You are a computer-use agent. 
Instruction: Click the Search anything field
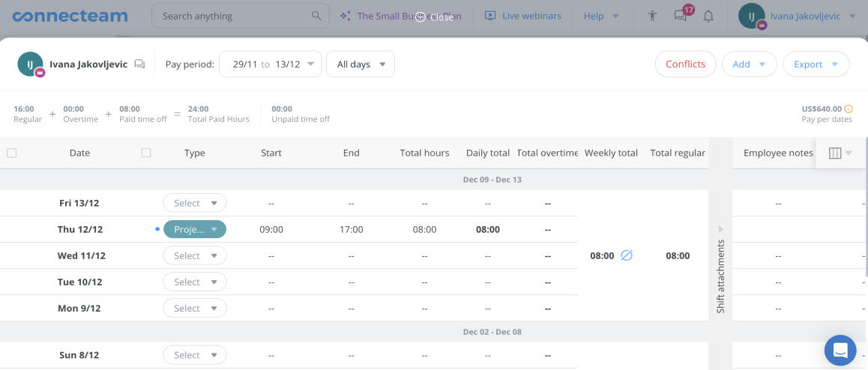click(x=232, y=16)
